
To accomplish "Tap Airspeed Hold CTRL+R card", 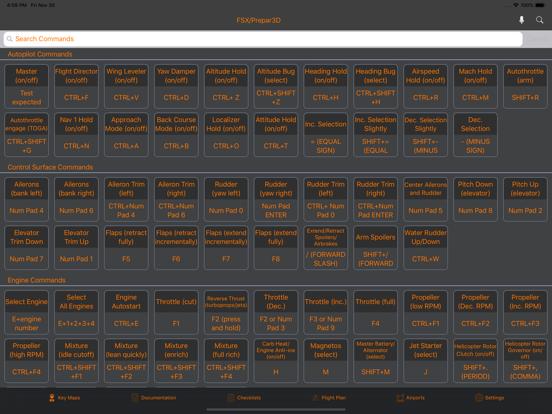I will pos(426,86).
